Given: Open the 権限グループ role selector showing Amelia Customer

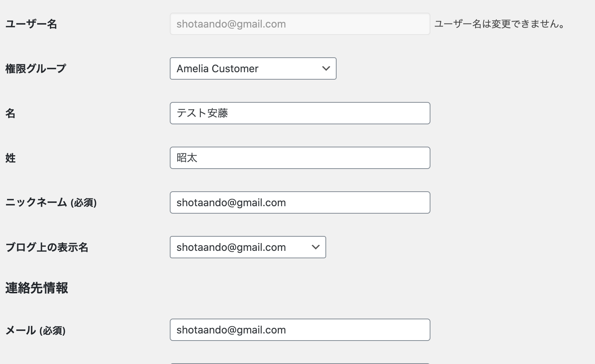Looking at the screenshot, I should click(x=253, y=68).
